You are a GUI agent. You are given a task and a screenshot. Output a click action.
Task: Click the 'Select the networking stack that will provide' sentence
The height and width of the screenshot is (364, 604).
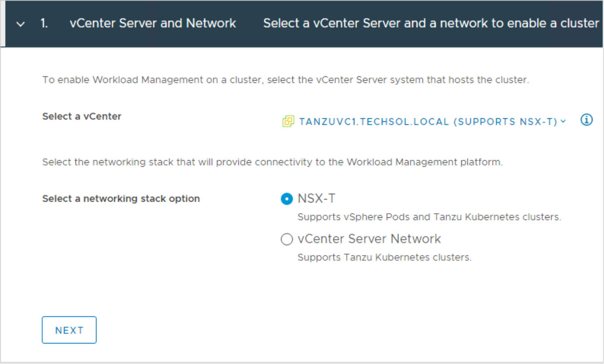tap(273, 162)
